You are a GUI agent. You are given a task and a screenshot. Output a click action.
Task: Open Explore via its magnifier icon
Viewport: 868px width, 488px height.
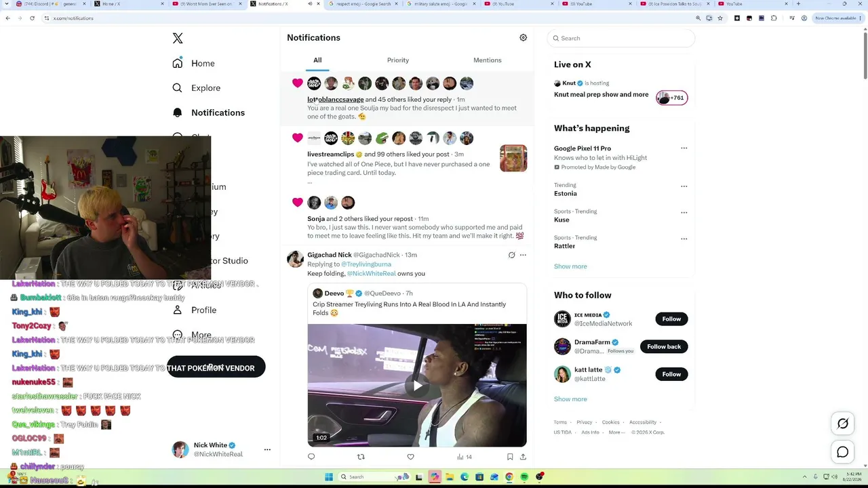pyautogui.click(x=177, y=88)
